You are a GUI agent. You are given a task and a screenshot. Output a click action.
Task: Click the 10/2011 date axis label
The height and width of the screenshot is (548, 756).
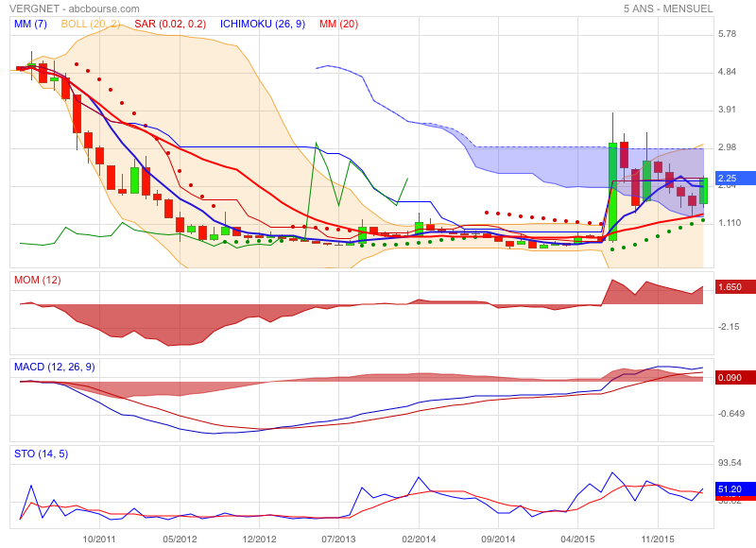click(x=99, y=539)
